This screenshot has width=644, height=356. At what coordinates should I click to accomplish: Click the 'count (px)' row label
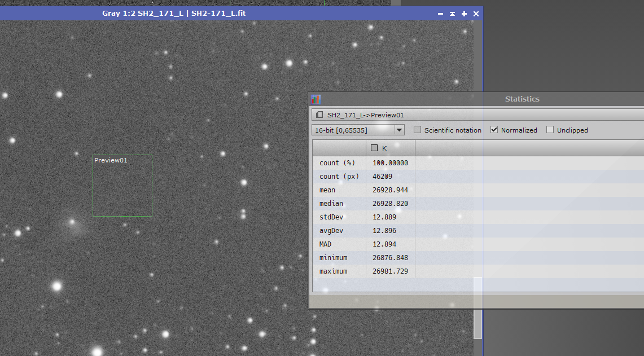coord(339,177)
